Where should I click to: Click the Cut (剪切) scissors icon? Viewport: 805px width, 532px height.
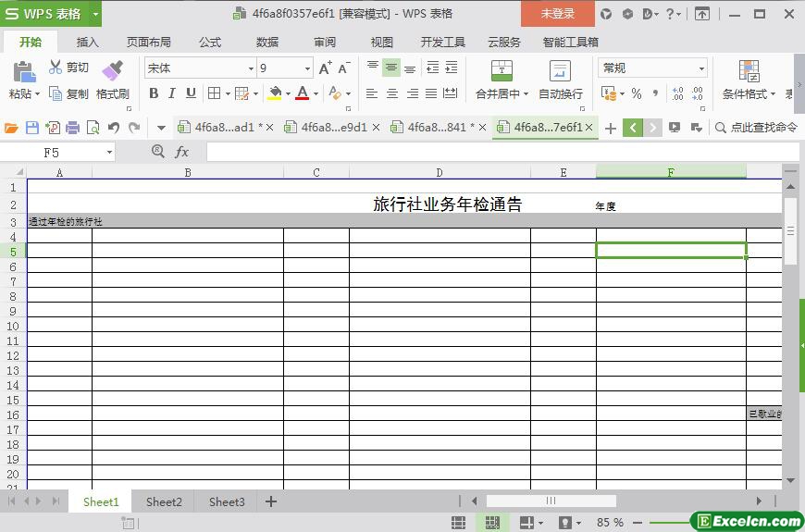point(56,68)
